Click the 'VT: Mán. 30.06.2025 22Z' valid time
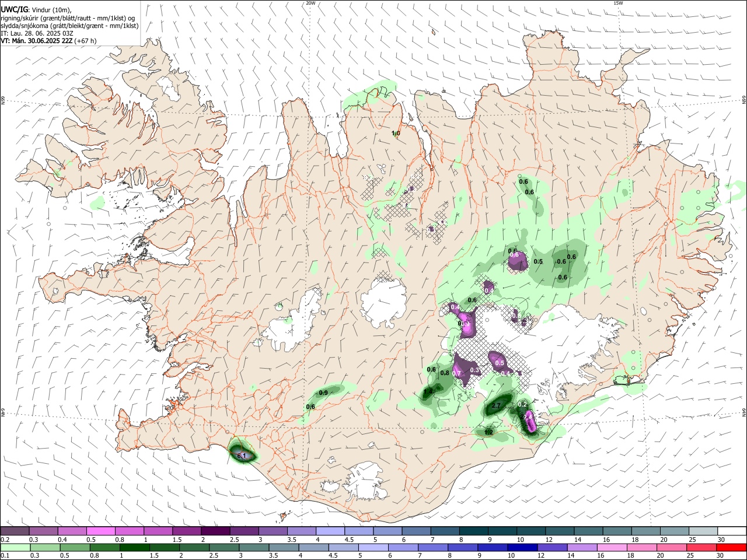The height and width of the screenshot is (560, 747). point(37,41)
